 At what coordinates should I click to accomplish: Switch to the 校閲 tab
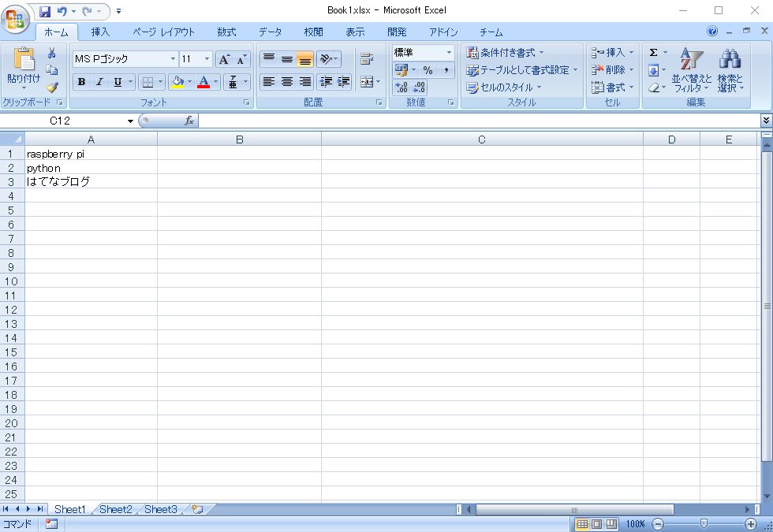[314, 32]
